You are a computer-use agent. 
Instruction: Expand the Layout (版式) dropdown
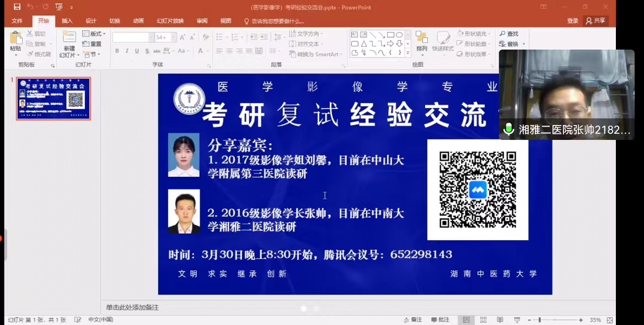point(94,34)
